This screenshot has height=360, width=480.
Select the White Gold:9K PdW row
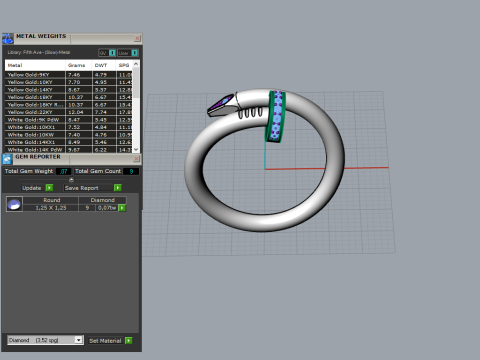click(x=69, y=120)
